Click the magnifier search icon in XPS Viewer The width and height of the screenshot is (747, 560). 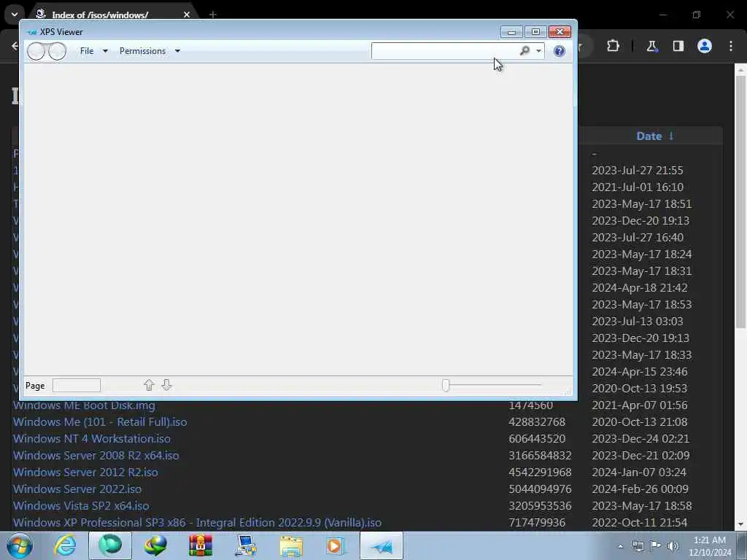pos(525,50)
